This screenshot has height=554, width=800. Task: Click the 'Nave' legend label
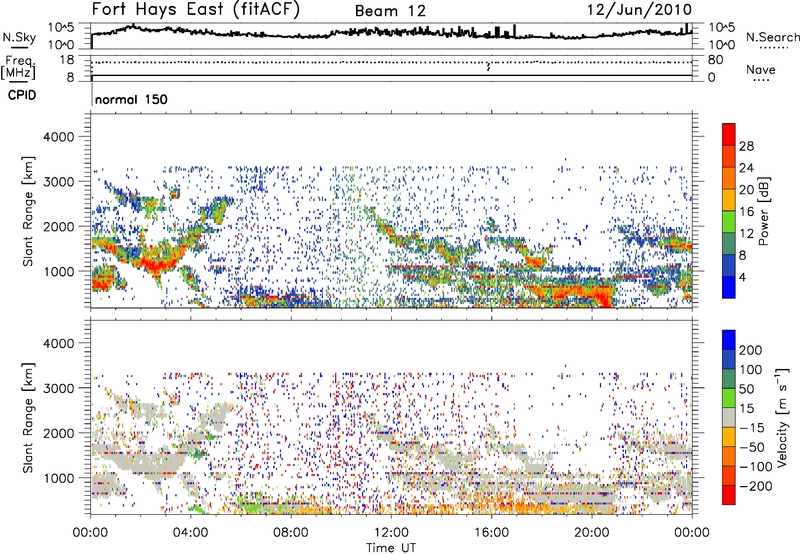pyautogui.click(x=761, y=70)
